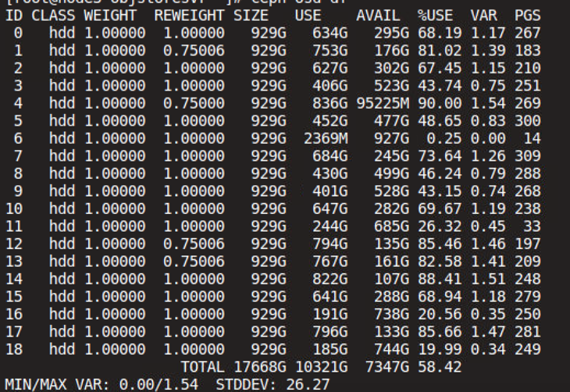Click the 0.00 VAR value in the OSD table

click(x=488, y=138)
